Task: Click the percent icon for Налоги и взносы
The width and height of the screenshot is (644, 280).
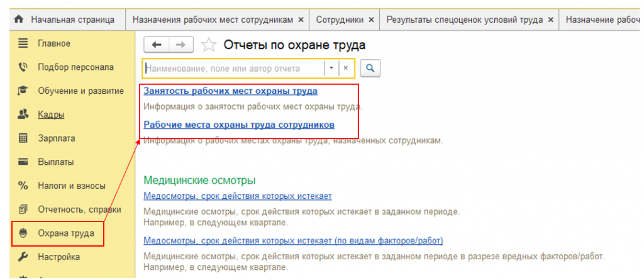Action: click(23, 186)
